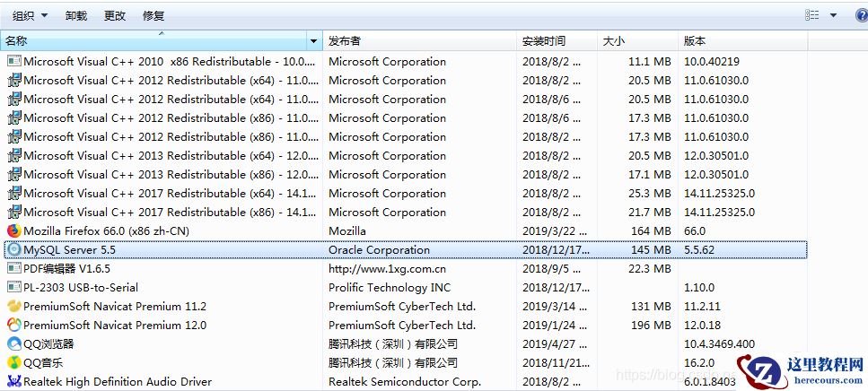Open the 组织 dropdown menu
The height and width of the screenshot is (391, 868).
click(30, 15)
